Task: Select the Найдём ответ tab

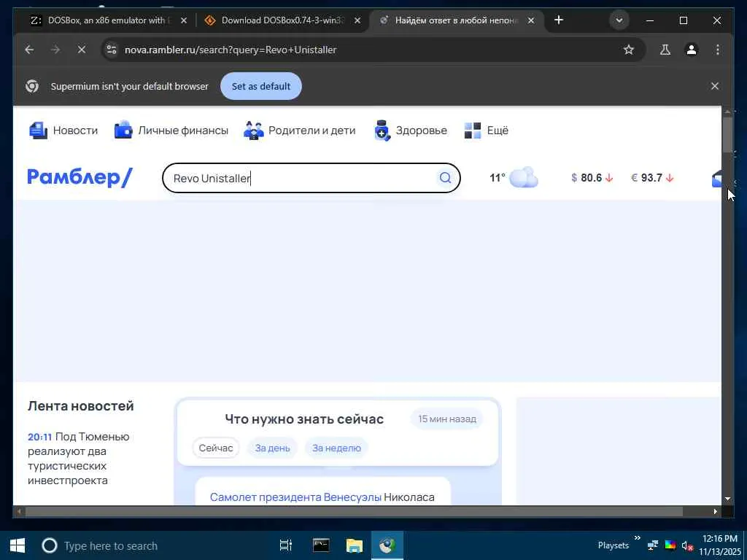Action: point(455,20)
